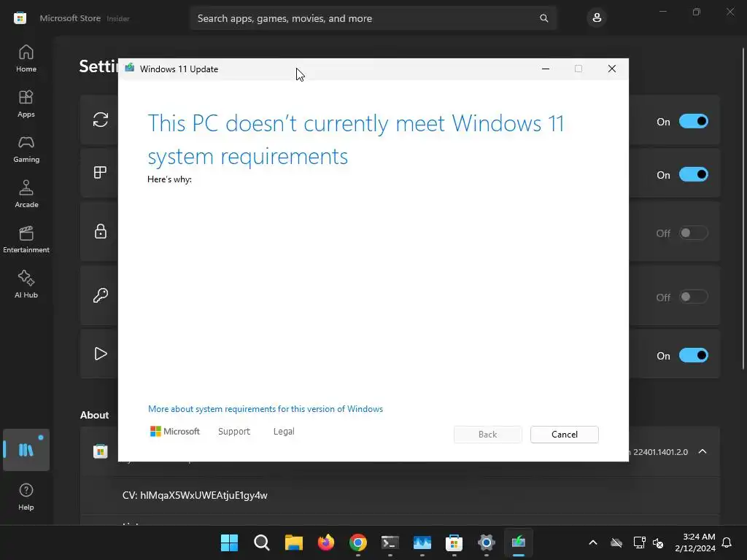Viewport: 747px width, 560px height.
Task: Open Arcade section in sidebar
Action: [26, 194]
